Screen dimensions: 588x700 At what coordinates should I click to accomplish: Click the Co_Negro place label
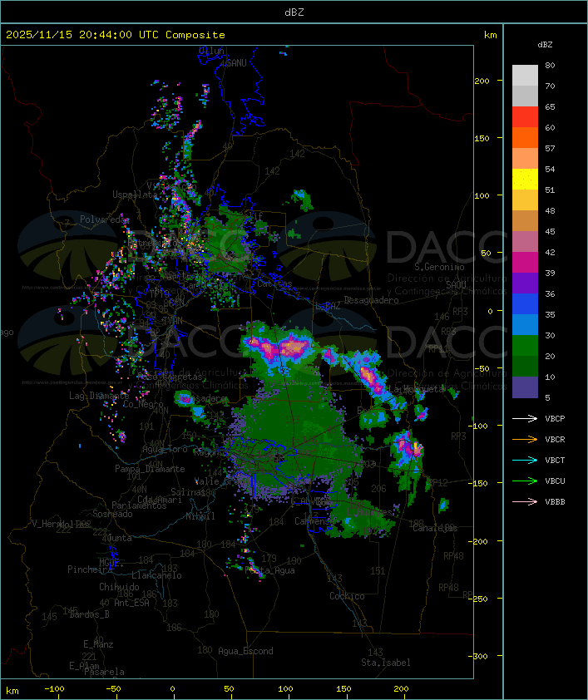(x=143, y=404)
